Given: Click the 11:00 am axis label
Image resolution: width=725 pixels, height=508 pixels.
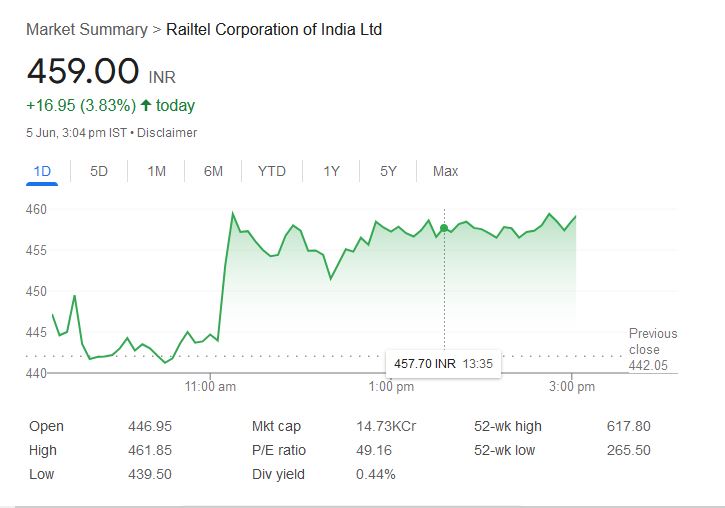Looking at the screenshot, I should pyautogui.click(x=210, y=387).
